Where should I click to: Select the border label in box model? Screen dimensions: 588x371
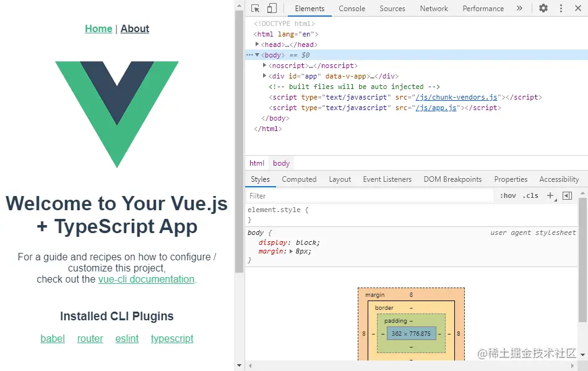[384, 308]
